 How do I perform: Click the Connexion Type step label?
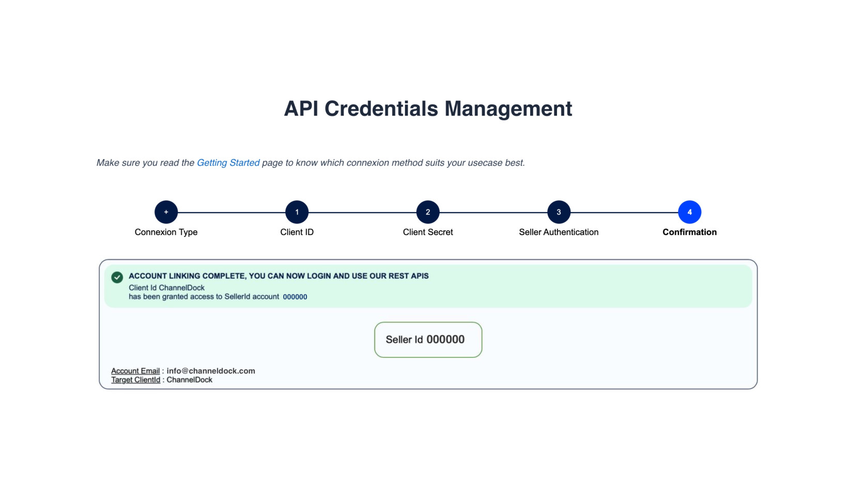point(166,232)
